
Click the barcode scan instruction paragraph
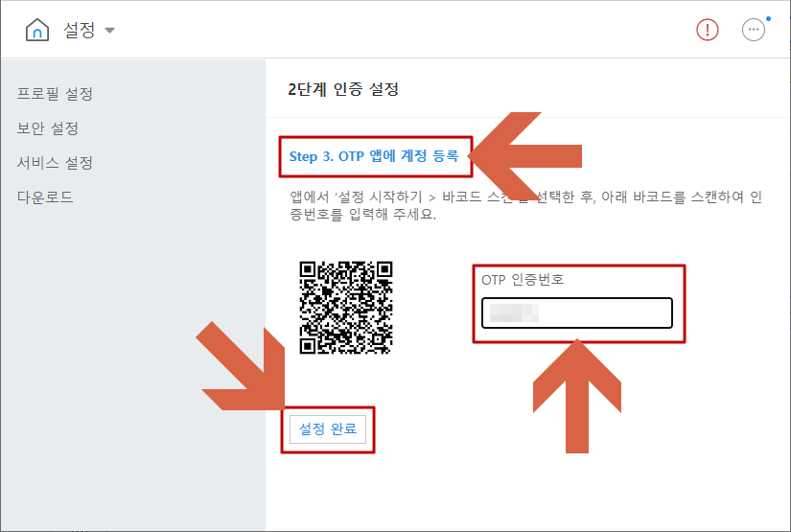point(525,205)
